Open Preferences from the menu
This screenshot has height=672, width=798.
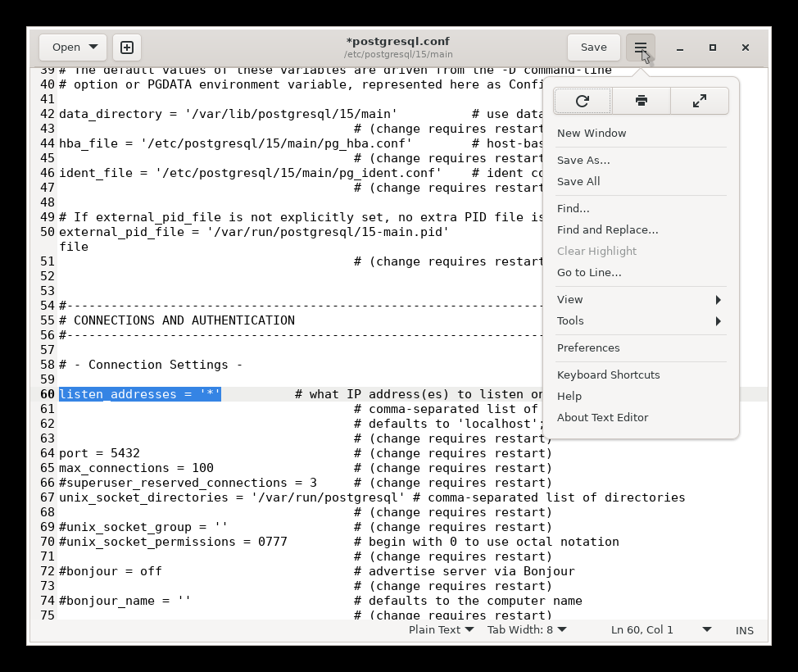point(588,347)
